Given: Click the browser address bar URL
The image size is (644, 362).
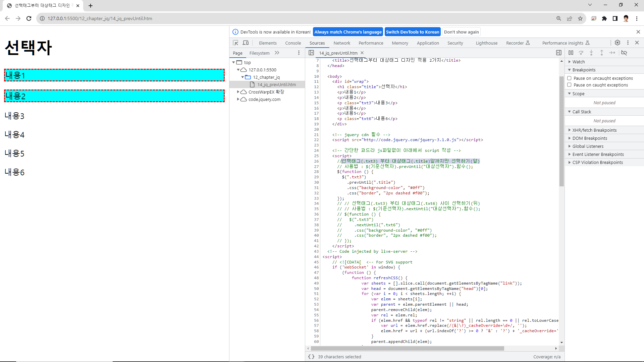Looking at the screenshot, I should (100, 18).
